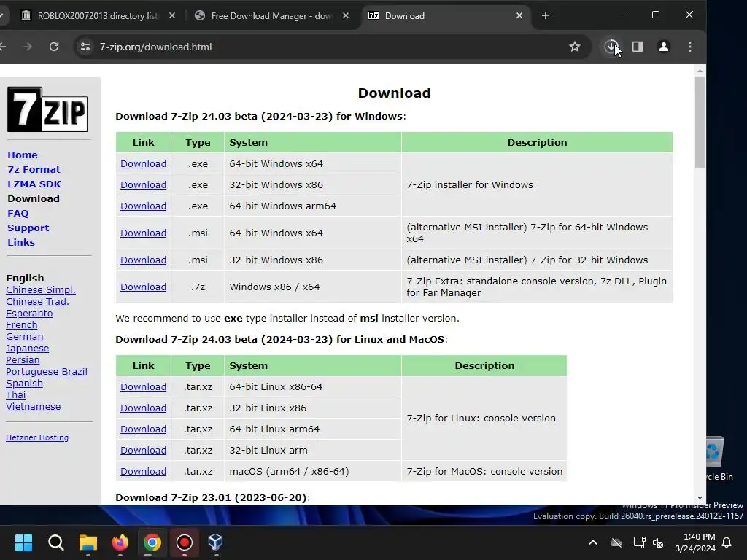Open Firefox from taskbar

tap(120, 542)
